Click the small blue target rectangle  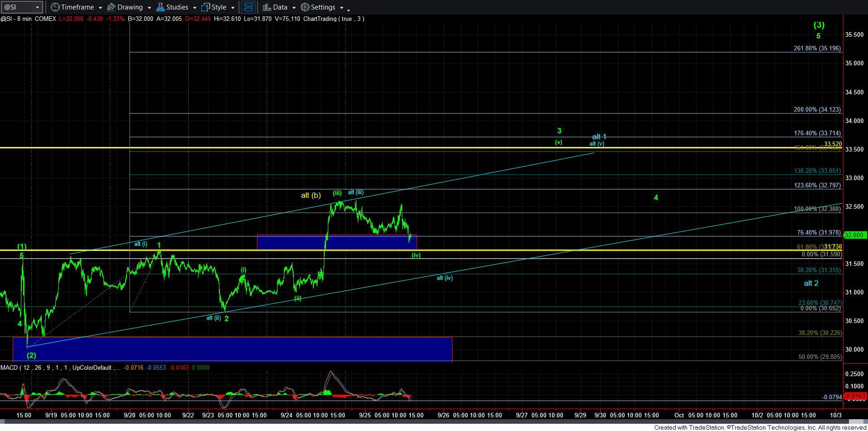pos(336,242)
